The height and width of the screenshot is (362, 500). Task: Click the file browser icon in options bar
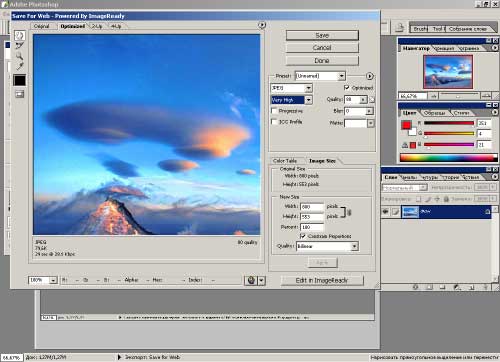399,28
